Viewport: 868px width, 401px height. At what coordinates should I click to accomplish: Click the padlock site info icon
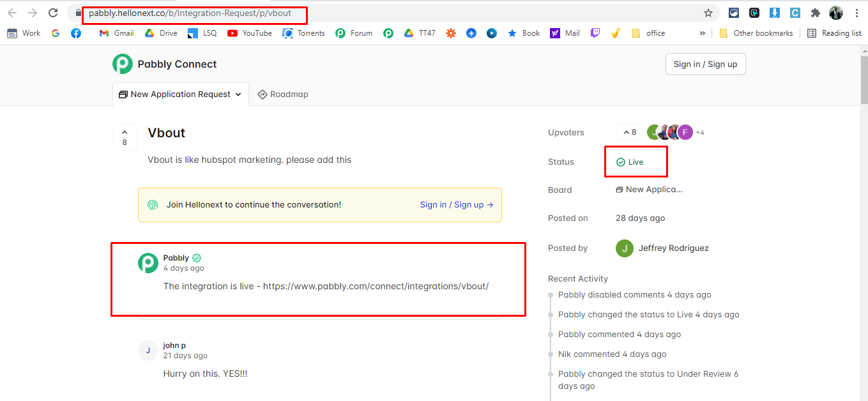(78, 13)
